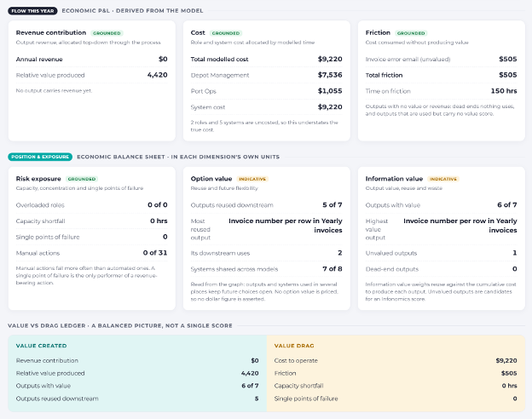Select '6 of 7' in the Value Created ledger
Image resolution: width=532 pixels, height=419 pixels.
(x=250, y=386)
